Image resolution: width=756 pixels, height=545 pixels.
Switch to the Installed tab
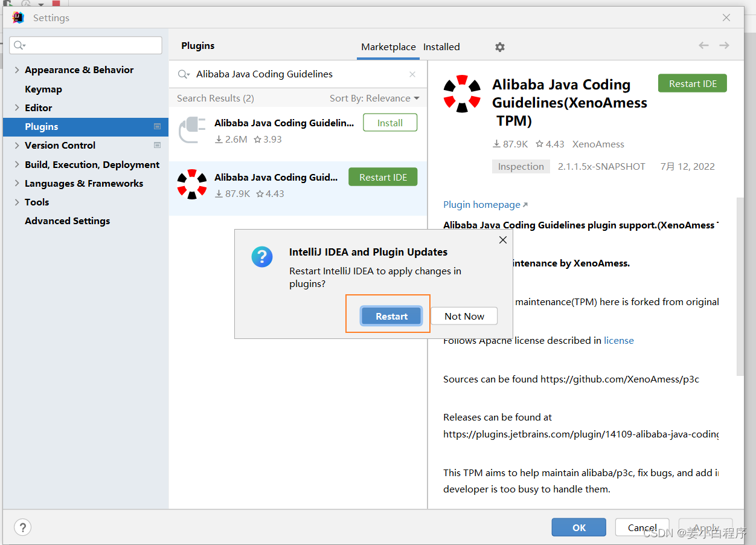point(441,47)
